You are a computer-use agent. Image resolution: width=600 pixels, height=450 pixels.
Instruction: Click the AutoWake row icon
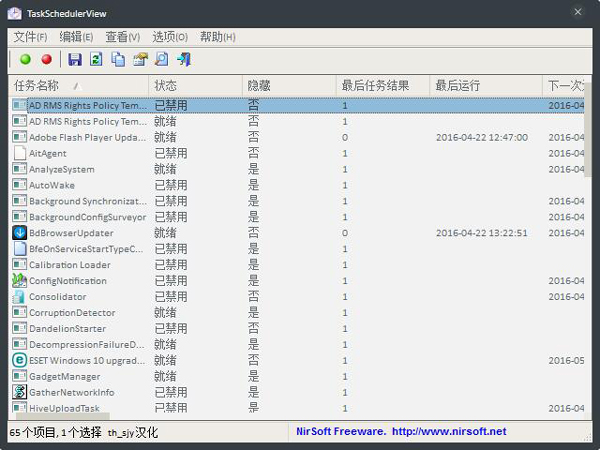coord(20,185)
